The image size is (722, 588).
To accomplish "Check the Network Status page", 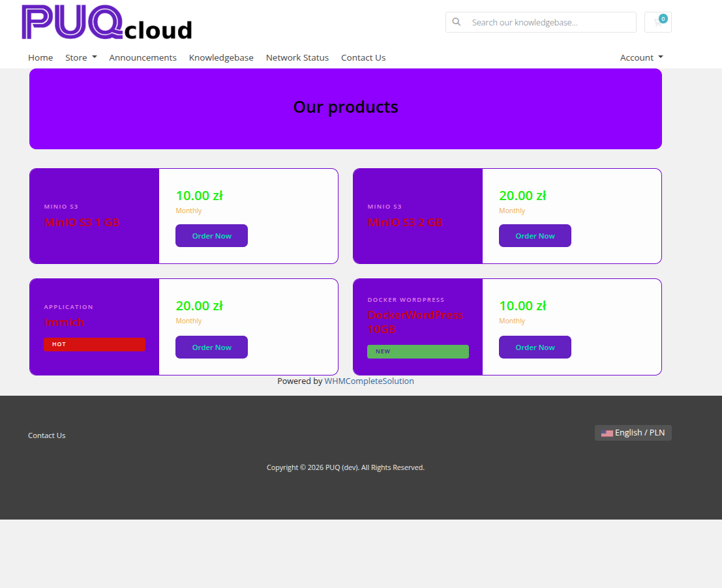I will click(x=297, y=57).
